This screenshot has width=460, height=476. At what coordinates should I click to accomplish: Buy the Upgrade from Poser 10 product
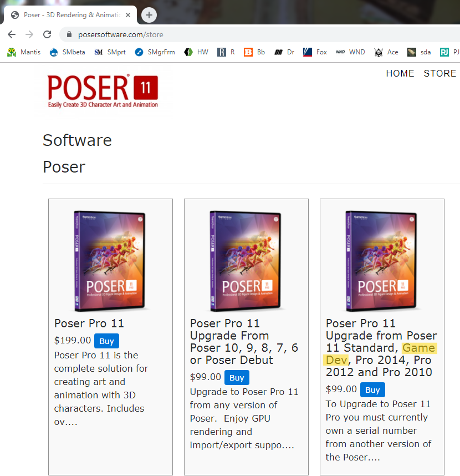237,378
